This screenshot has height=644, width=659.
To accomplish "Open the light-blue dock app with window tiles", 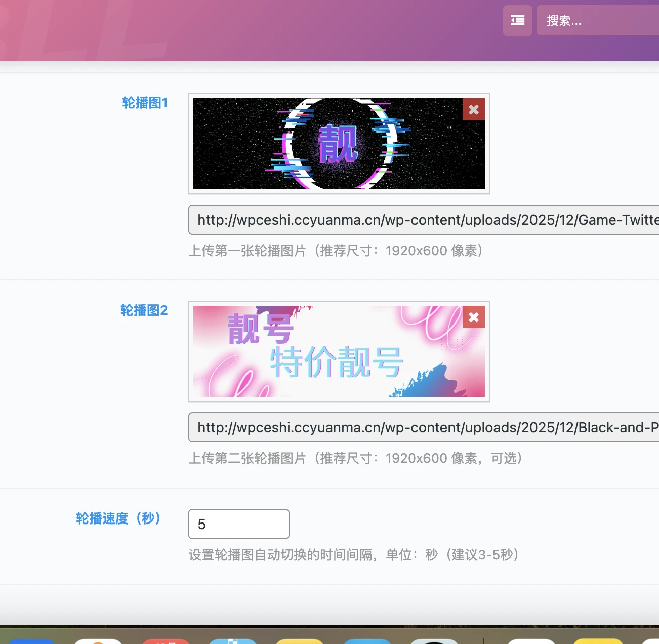I will pos(233,640).
